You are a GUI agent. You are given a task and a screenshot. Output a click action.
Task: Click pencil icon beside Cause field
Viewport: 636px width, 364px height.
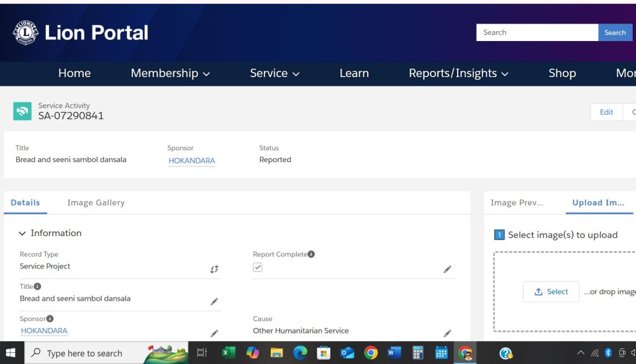tap(447, 334)
